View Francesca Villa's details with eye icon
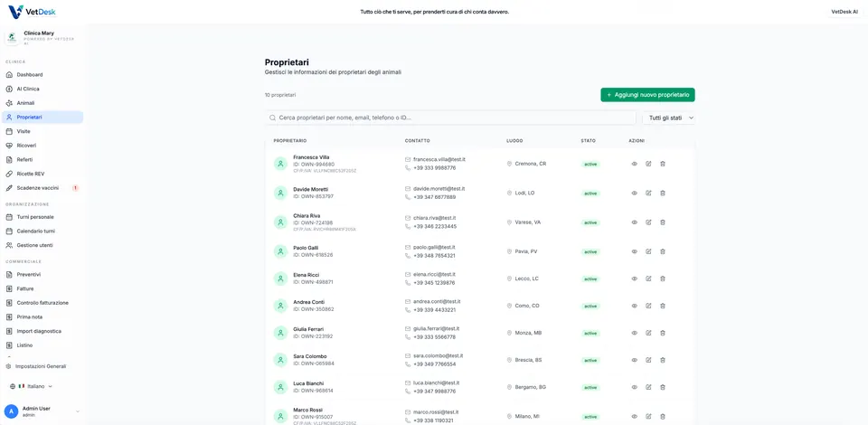 [x=635, y=164]
